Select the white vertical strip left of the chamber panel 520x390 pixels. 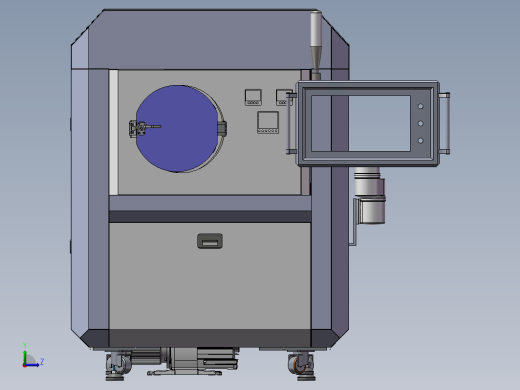114,132
